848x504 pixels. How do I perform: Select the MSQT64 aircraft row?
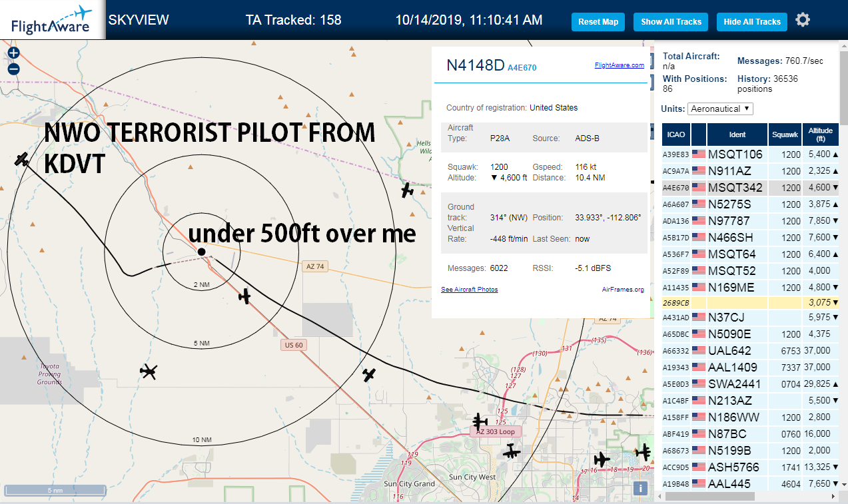click(x=750, y=254)
